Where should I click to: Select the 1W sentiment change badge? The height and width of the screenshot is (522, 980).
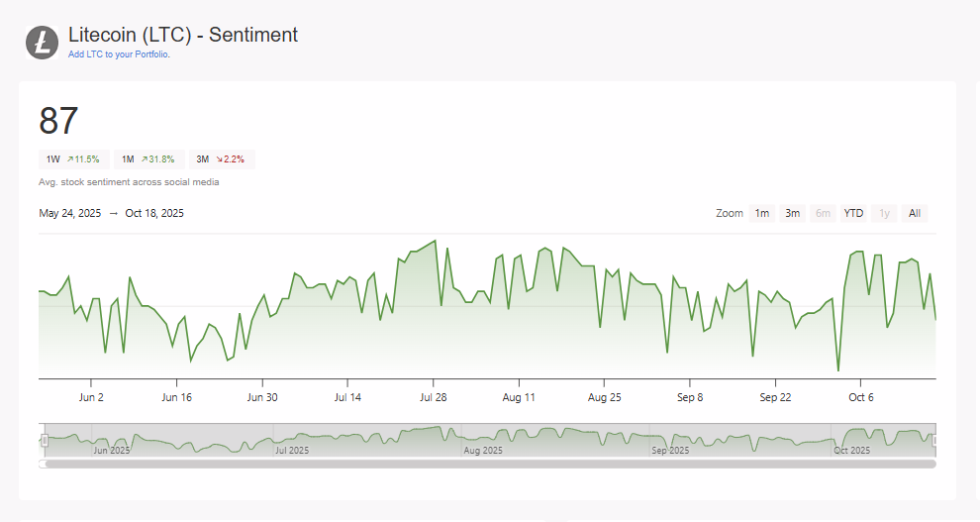[x=74, y=159]
